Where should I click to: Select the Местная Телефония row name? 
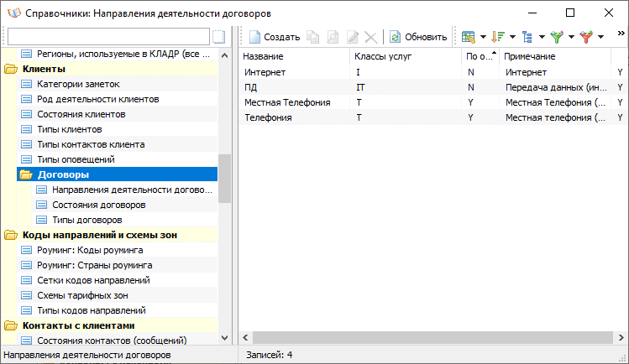click(287, 102)
